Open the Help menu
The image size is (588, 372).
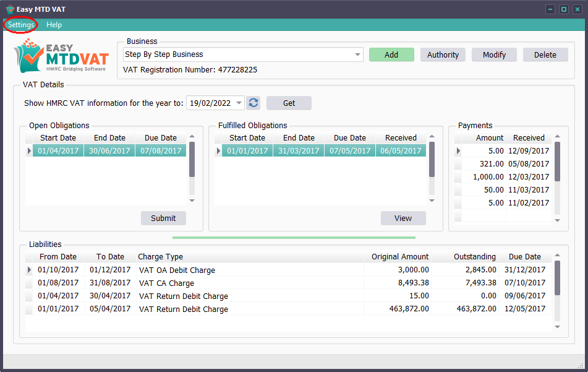pos(54,25)
